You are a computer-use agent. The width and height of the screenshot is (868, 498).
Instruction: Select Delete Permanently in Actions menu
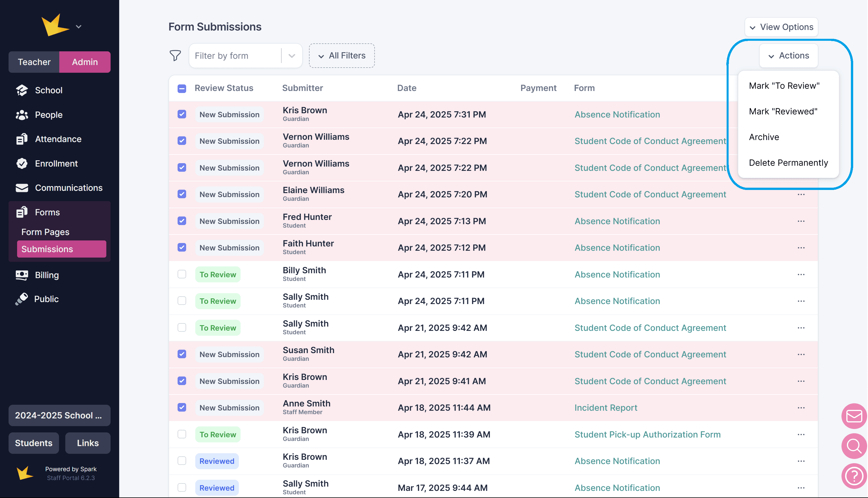[x=788, y=163]
